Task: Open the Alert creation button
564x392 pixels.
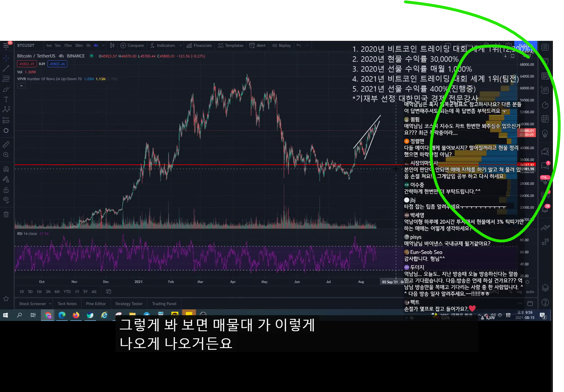Action: (258, 45)
